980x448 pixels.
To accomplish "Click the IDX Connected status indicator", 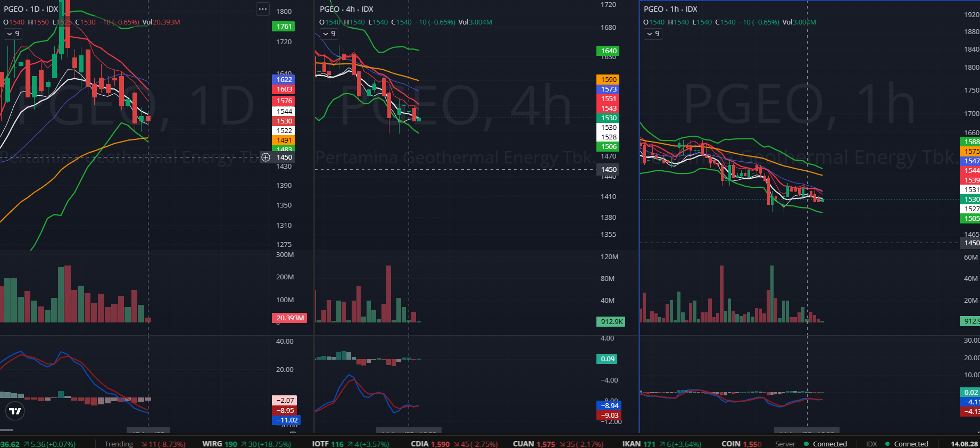I will click(897, 444).
